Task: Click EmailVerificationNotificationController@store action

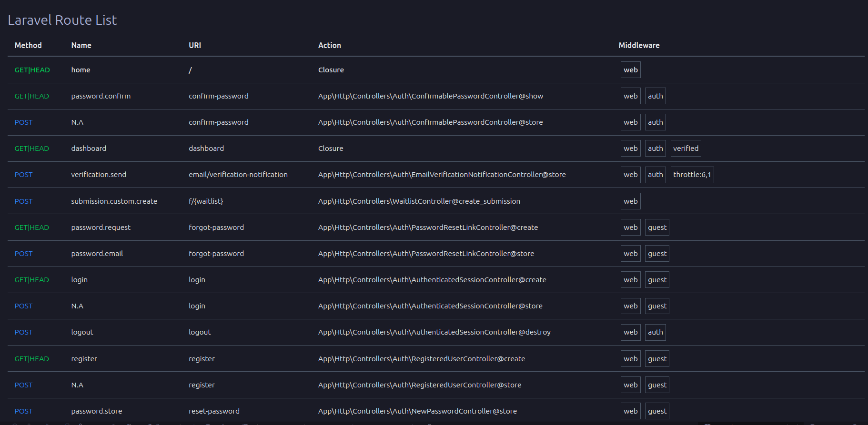Action: click(x=442, y=175)
